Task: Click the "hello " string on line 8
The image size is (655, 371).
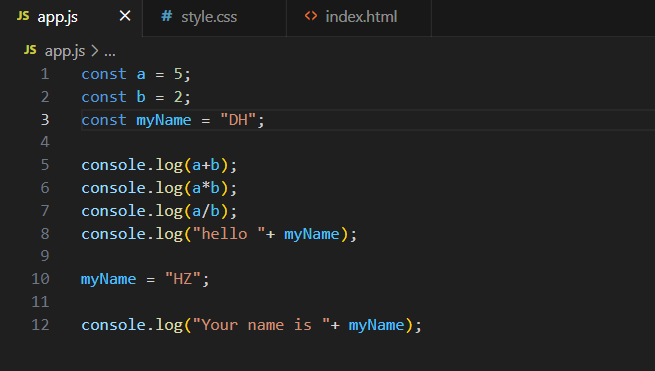Action: coord(228,234)
